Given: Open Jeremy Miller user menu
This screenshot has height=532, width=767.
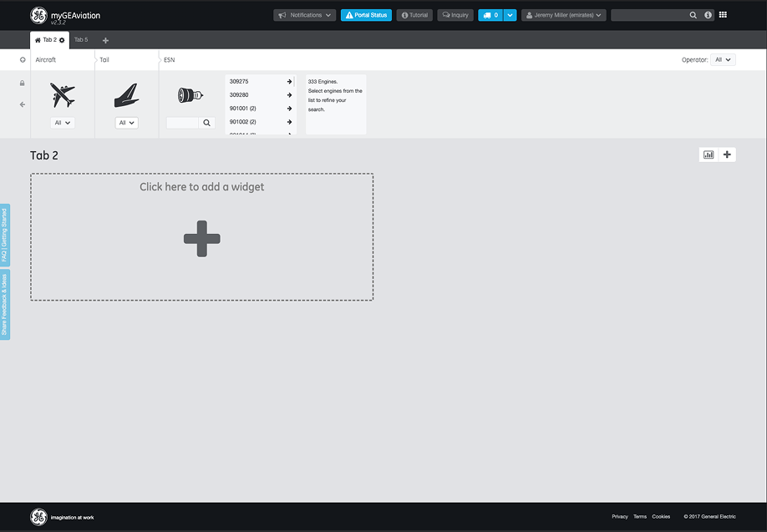Looking at the screenshot, I should pyautogui.click(x=563, y=15).
